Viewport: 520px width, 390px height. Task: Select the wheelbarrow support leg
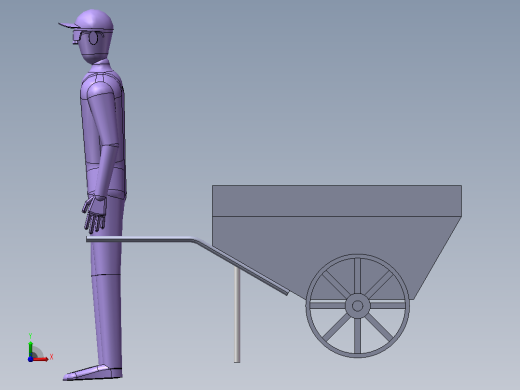click(237, 314)
